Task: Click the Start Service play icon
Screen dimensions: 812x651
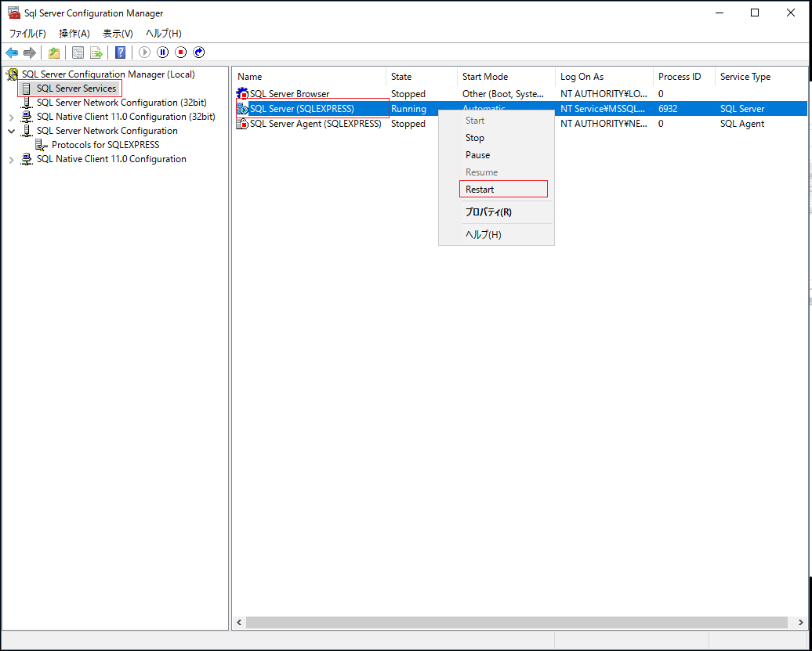Action: point(144,52)
